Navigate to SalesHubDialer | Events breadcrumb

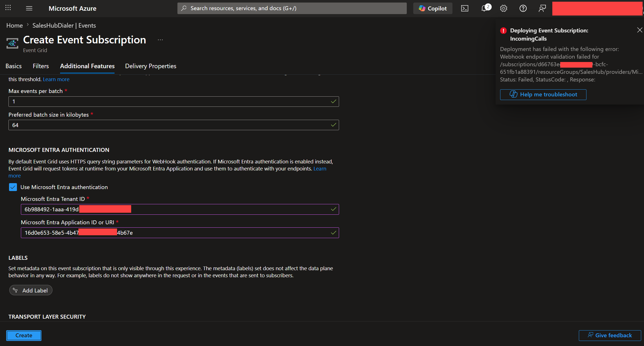point(64,25)
